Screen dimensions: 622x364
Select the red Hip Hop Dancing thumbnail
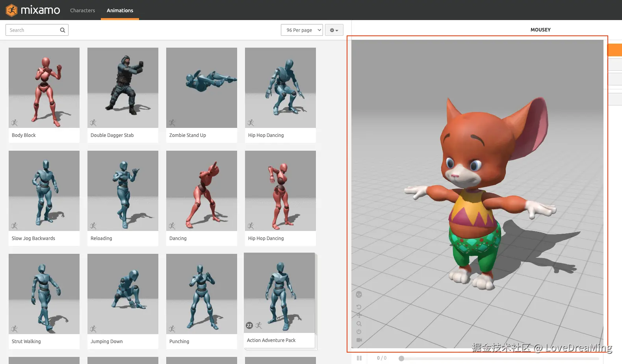coord(280,191)
